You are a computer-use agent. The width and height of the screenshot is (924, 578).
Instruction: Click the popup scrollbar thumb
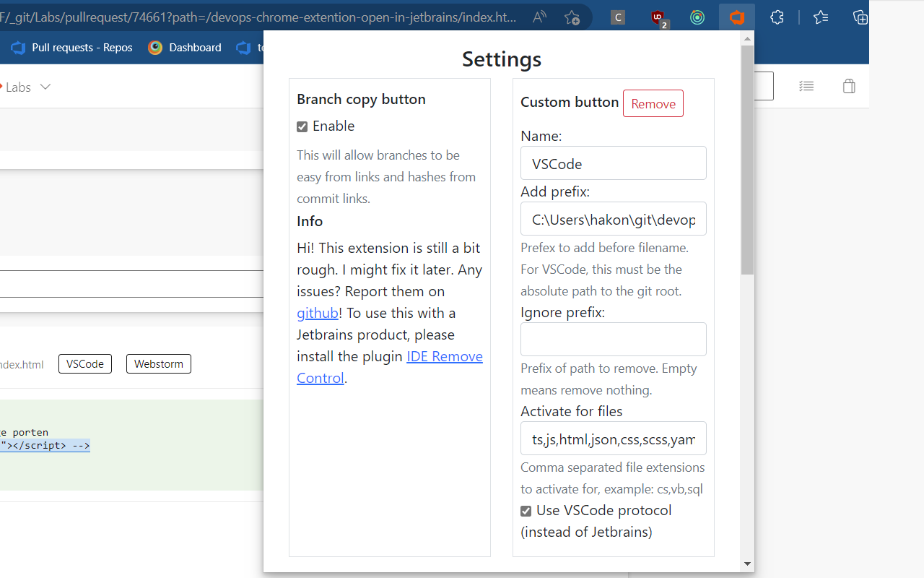747,160
